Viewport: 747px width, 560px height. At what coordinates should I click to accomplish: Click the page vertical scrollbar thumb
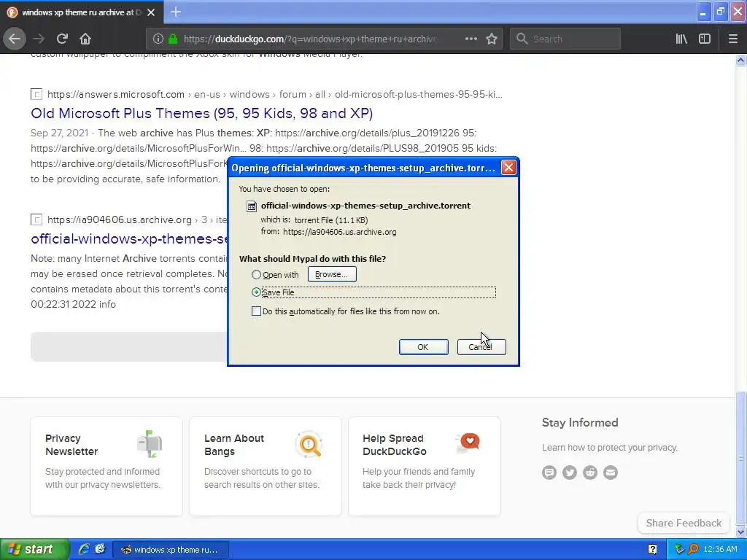(740, 457)
